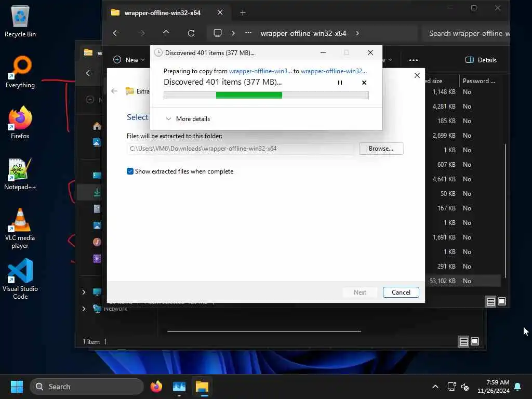Refresh the wrapper-offline-win32-x64 folder
The image size is (532, 399).
pyautogui.click(x=191, y=33)
